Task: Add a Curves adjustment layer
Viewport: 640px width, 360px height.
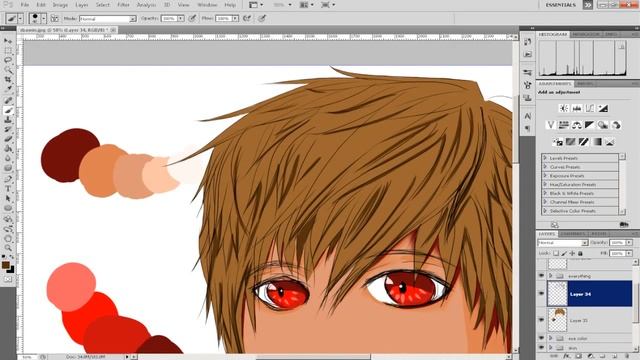Action: click(590, 108)
